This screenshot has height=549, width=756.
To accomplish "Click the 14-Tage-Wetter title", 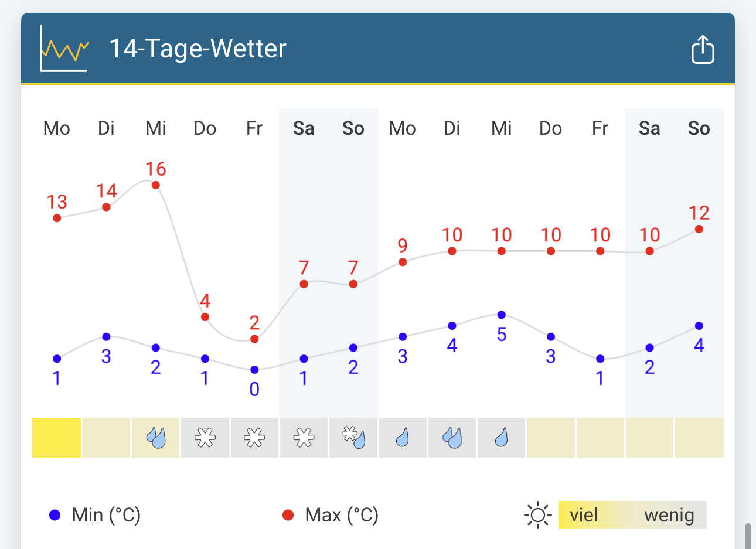I will coord(197,49).
